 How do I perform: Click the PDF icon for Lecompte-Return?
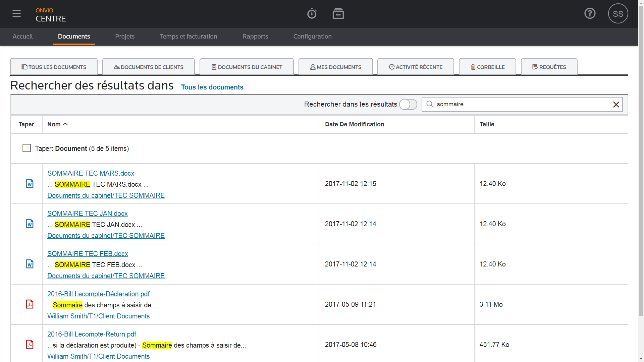pos(30,345)
